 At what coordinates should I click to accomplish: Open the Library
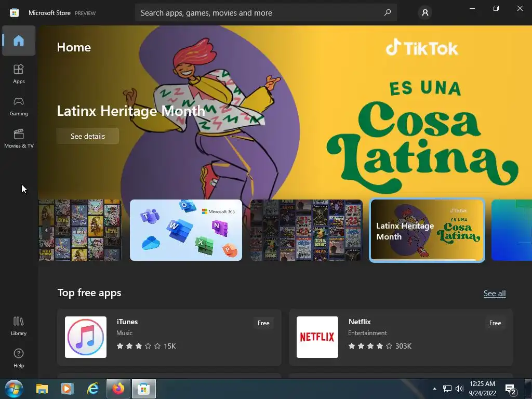pyautogui.click(x=19, y=326)
